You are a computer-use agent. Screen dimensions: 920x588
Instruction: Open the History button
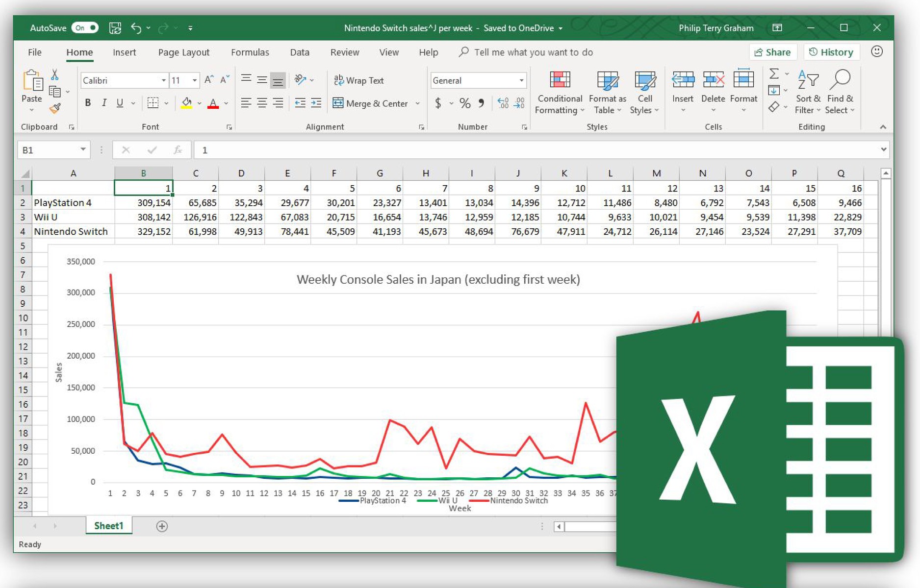pos(831,52)
